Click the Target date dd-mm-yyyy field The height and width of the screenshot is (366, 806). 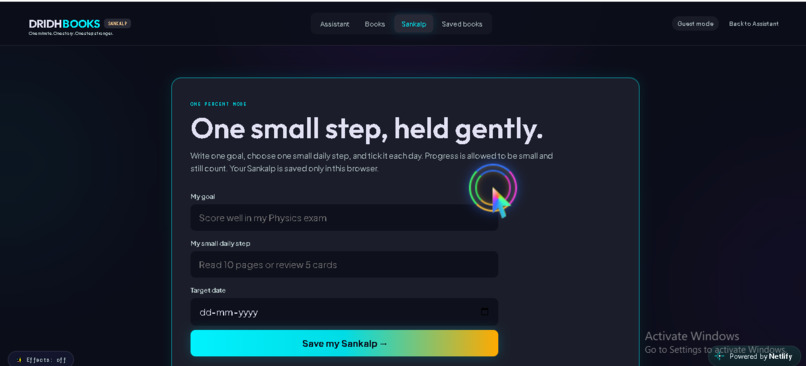click(x=344, y=312)
